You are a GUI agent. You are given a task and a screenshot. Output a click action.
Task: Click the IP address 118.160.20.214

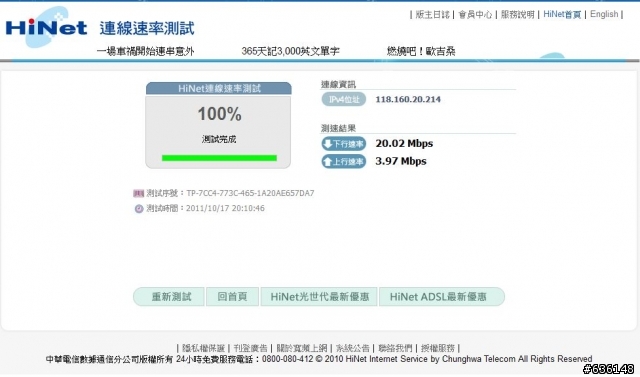[x=408, y=99]
